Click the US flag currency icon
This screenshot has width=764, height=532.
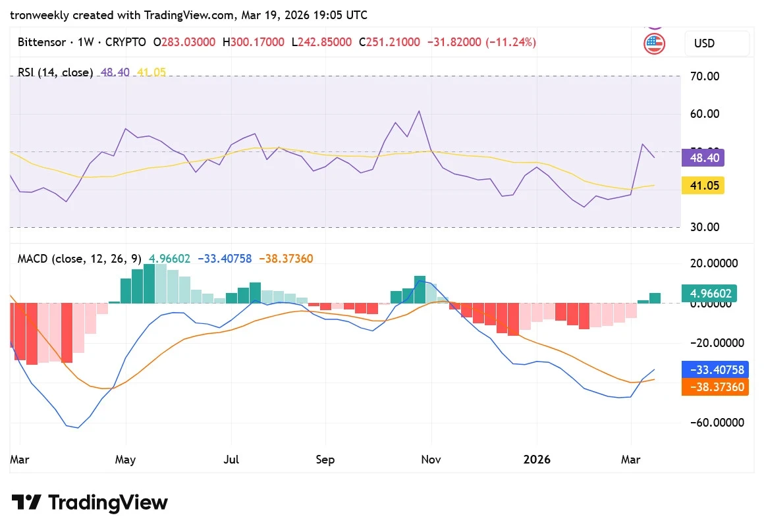click(x=654, y=43)
